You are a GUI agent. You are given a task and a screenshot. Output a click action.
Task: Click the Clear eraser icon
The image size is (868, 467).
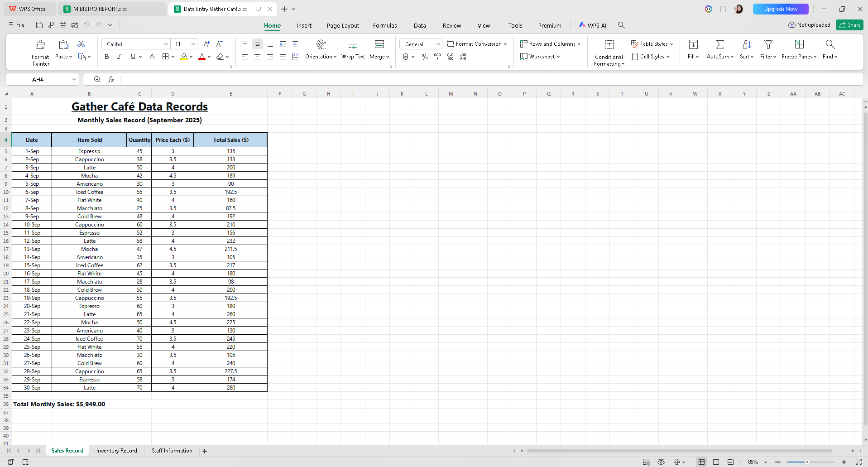pos(220,57)
